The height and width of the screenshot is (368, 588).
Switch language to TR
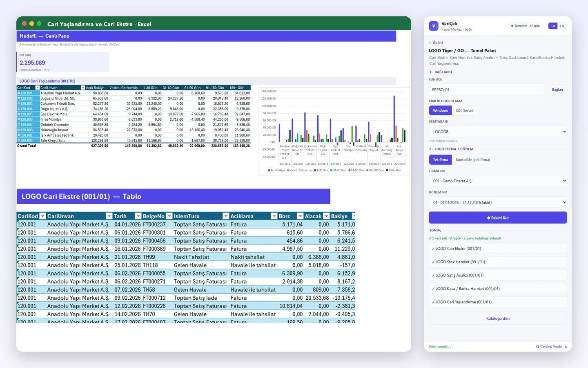pyautogui.click(x=553, y=26)
